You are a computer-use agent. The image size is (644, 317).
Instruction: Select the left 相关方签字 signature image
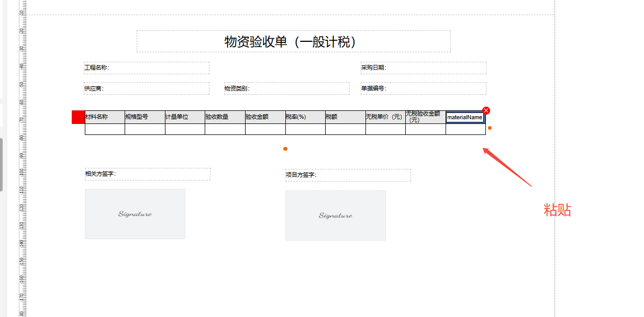[135, 214]
